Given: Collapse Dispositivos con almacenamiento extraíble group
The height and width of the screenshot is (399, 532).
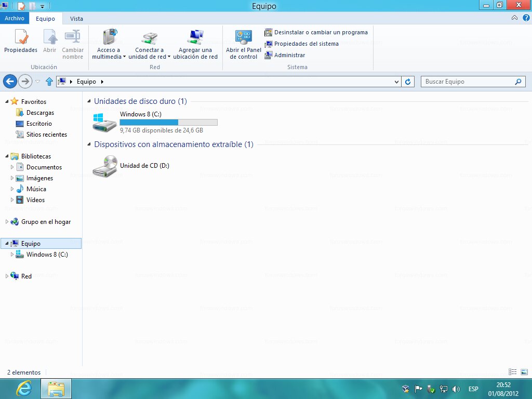Looking at the screenshot, I should [x=89, y=144].
